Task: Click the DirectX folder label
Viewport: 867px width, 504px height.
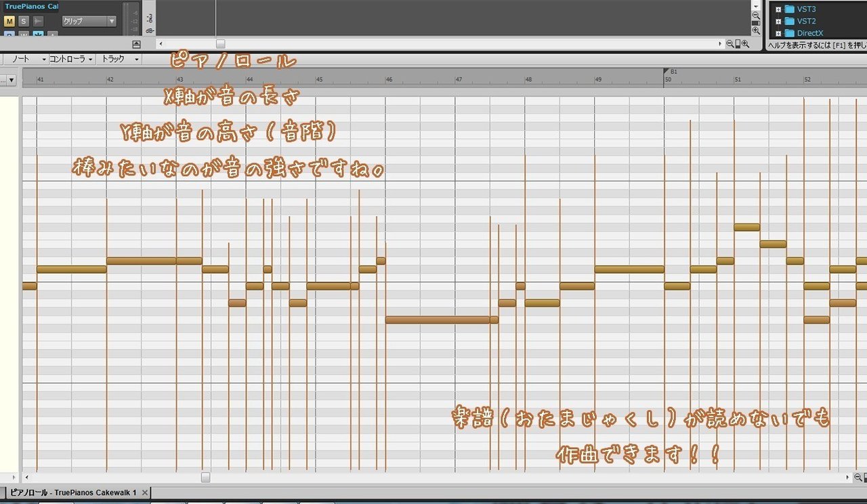Action: pos(810,33)
